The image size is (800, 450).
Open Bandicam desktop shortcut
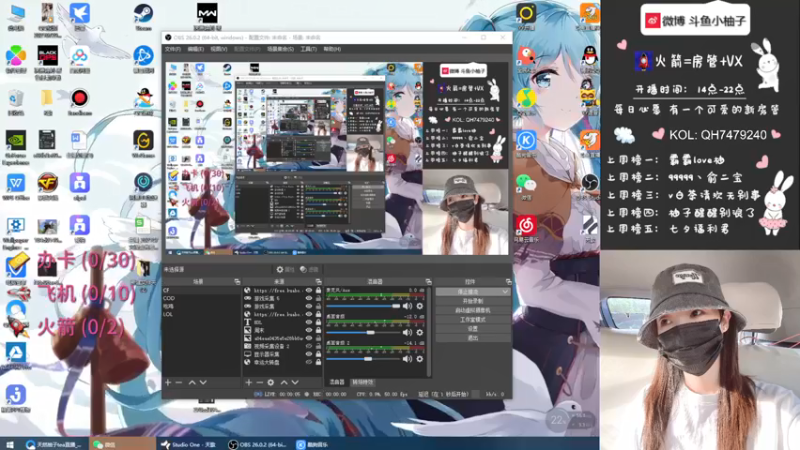[79, 102]
